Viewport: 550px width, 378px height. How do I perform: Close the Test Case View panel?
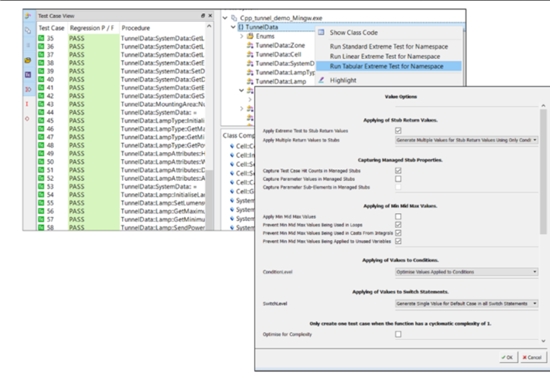(210, 16)
